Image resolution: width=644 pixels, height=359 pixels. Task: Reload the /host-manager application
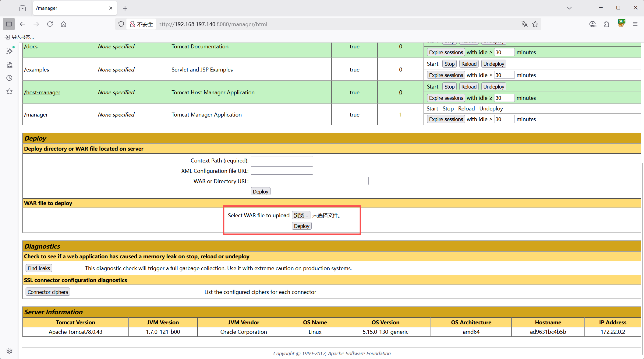469,87
